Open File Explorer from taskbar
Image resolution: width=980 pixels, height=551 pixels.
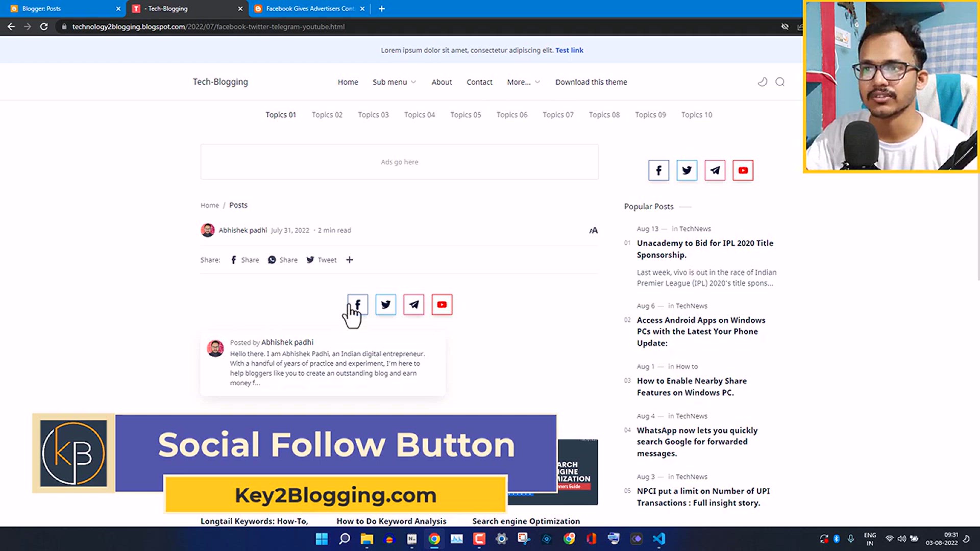tap(367, 539)
